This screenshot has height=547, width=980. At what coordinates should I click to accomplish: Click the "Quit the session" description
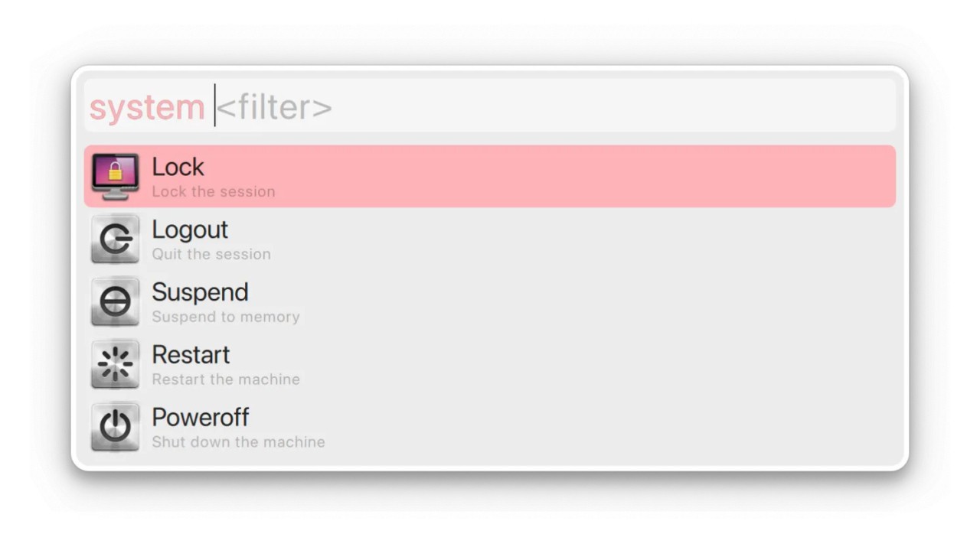[x=211, y=255]
